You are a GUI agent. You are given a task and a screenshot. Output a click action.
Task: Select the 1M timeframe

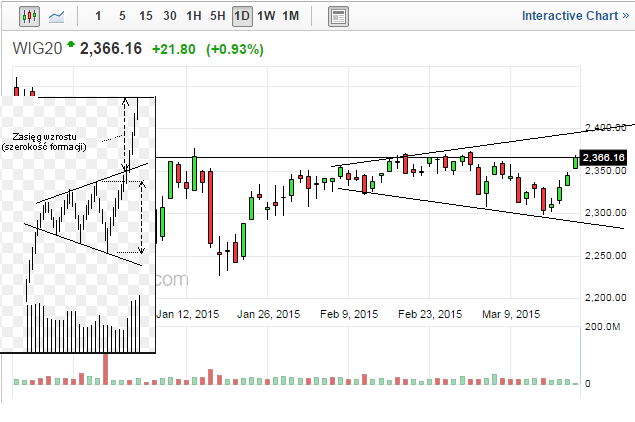290,16
